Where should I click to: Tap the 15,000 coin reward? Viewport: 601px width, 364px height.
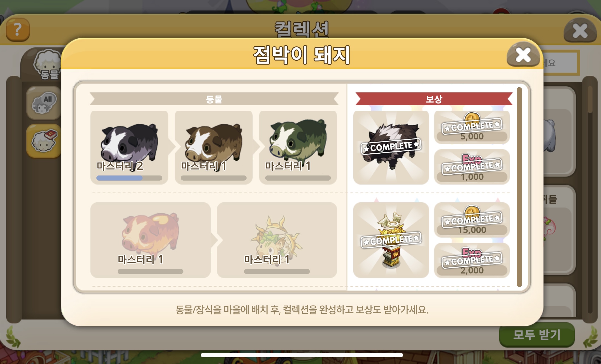point(472,220)
